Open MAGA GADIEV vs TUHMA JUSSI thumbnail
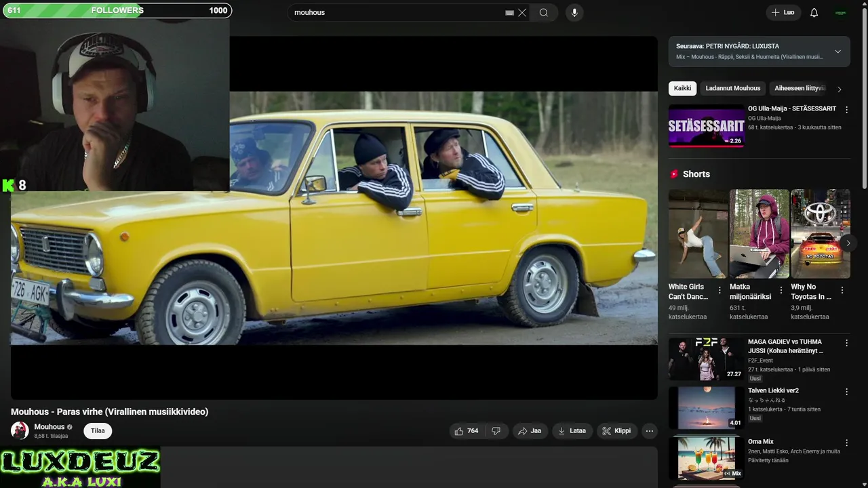Viewport: 868px width, 488px height. pyautogui.click(x=706, y=359)
